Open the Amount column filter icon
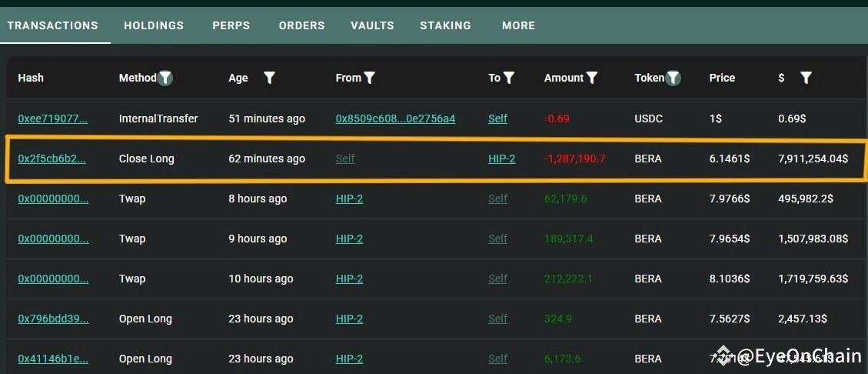 coord(592,78)
